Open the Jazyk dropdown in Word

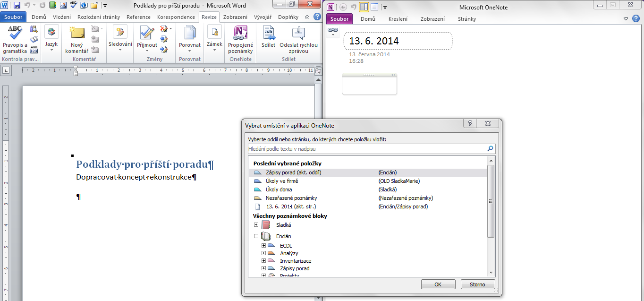click(51, 39)
